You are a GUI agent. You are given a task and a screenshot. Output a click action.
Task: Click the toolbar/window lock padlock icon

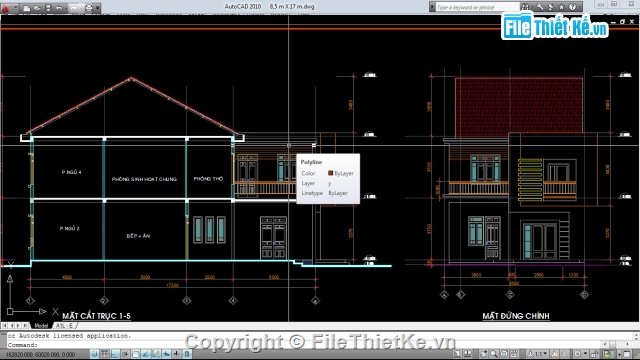[x=595, y=354]
